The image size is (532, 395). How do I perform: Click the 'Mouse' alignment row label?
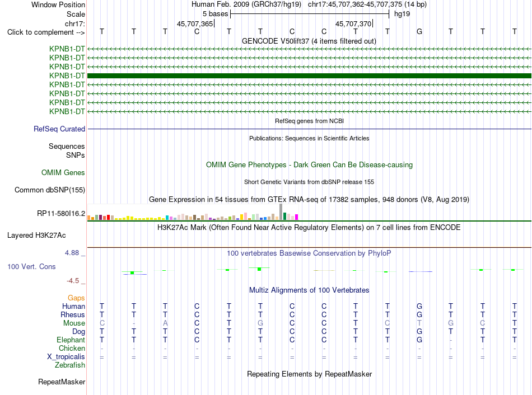[x=74, y=323]
